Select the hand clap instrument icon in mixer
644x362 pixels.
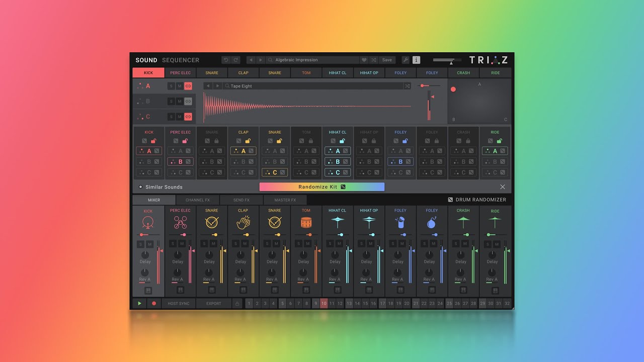244,222
